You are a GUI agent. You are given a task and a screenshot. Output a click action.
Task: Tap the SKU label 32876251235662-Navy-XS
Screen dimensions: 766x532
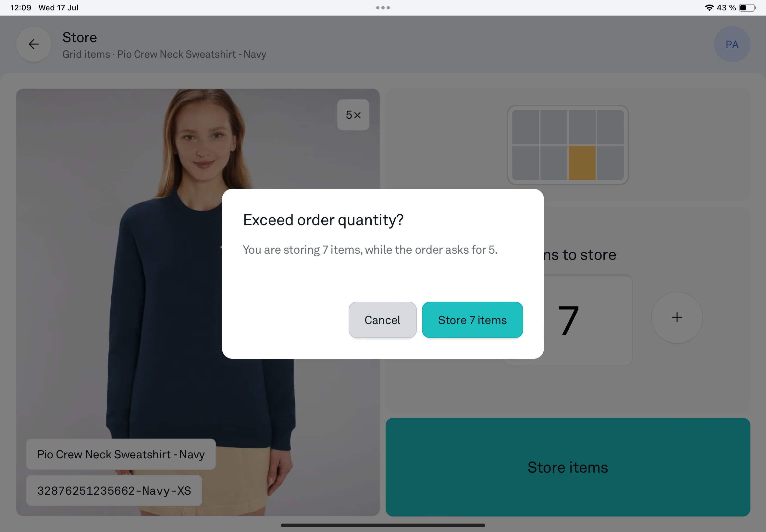click(114, 490)
